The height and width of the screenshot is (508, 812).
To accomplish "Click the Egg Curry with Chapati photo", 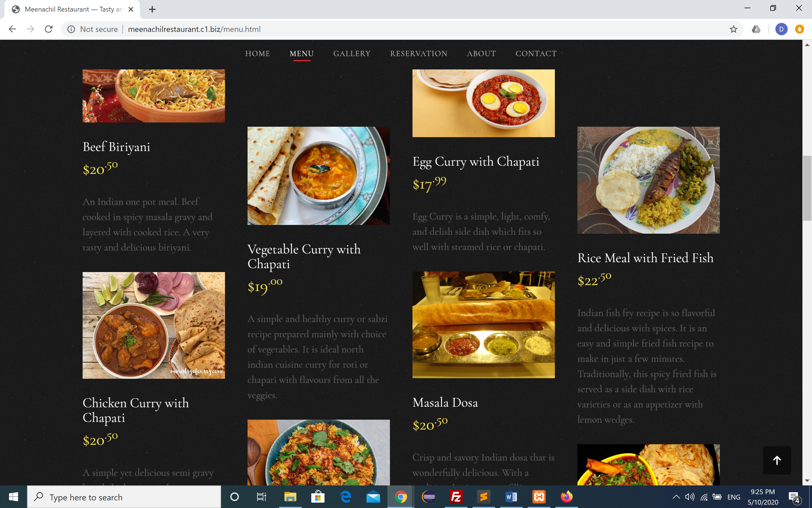I will [484, 103].
